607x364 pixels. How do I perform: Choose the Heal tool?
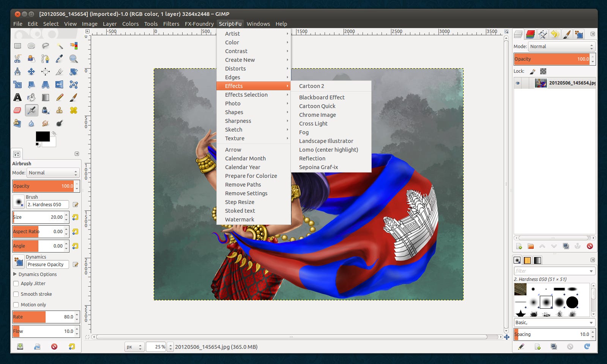tap(74, 110)
